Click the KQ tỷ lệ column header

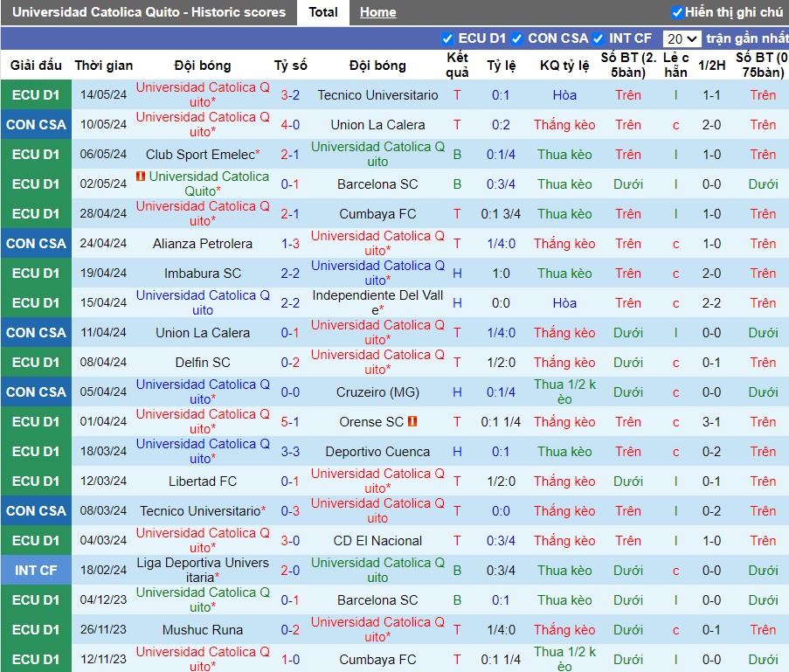[x=564, y=66]
